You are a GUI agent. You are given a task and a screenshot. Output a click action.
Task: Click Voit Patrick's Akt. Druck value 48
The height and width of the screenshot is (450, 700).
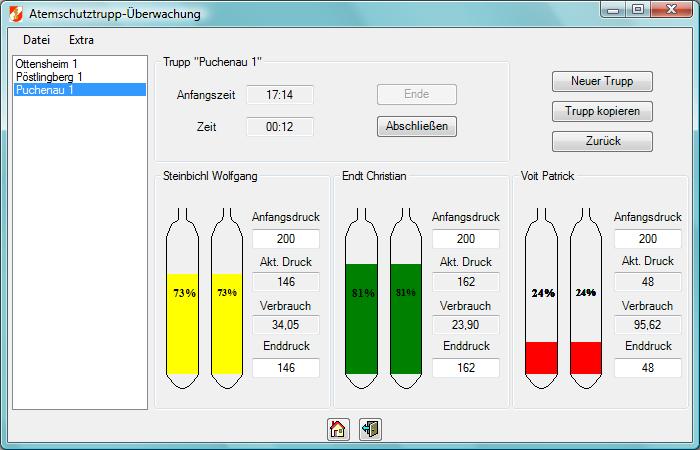tap(648, 282)
